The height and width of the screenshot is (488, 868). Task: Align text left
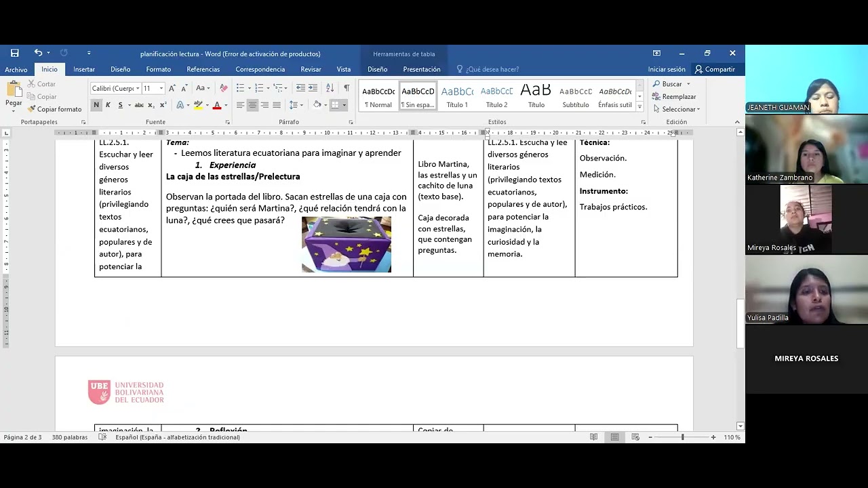click(240, 105)
